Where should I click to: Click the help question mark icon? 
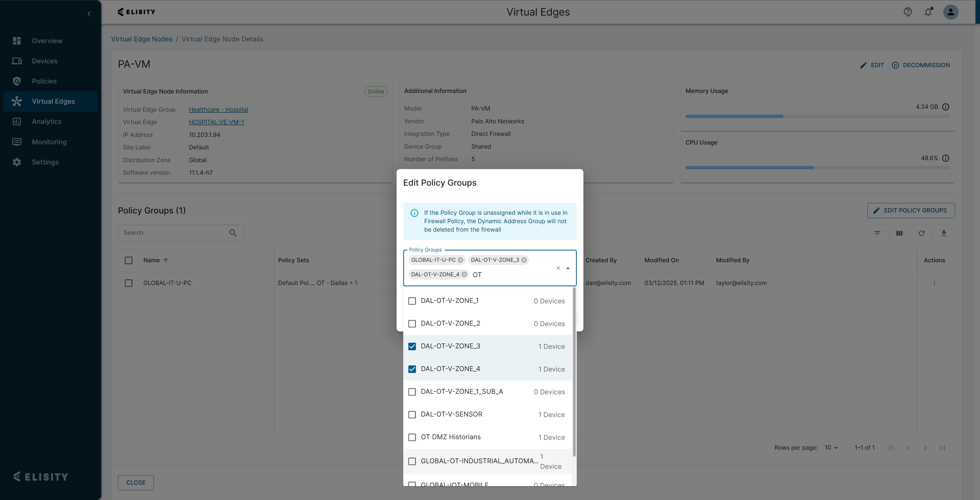click(x=907, y=12)
